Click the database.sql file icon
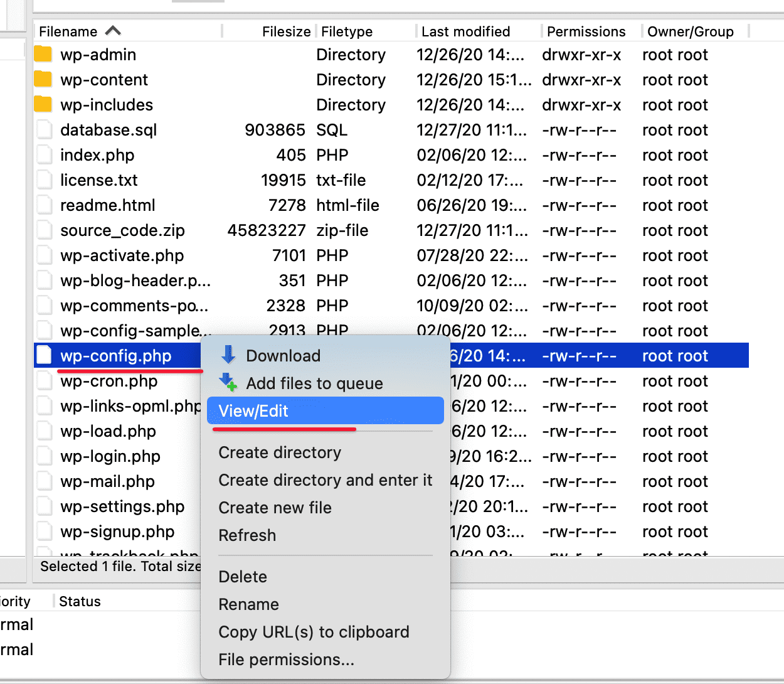Image resolution: width=784 pixels, height=684 pixels. pos(44,130)
